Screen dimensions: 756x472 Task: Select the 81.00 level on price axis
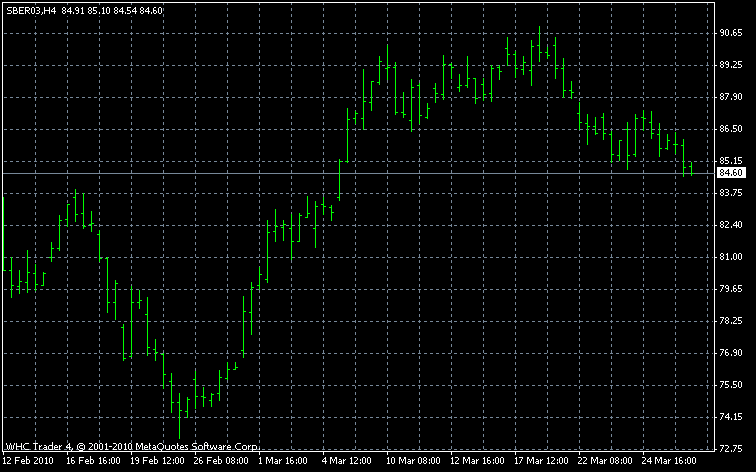[x=731, y=257]
